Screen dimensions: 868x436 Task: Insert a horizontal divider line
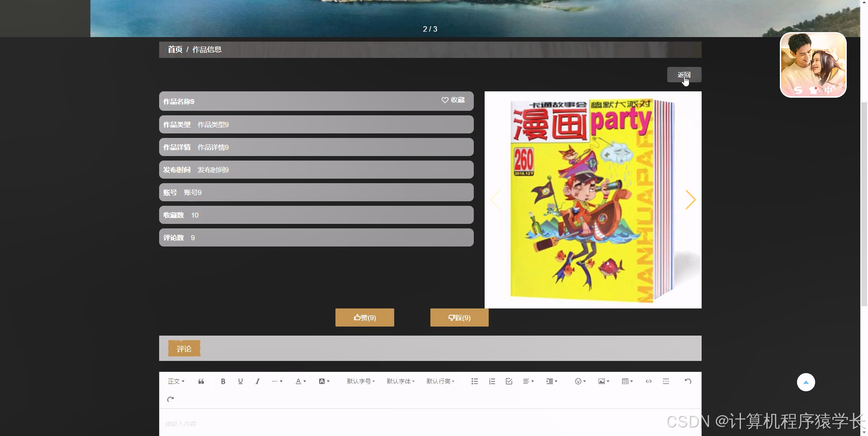click(x=666, y=381)
